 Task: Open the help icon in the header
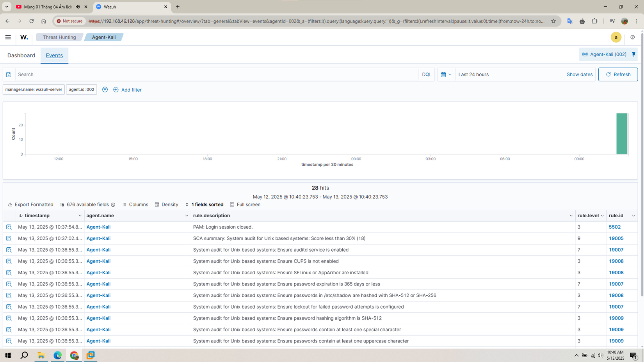coord(632,37)
